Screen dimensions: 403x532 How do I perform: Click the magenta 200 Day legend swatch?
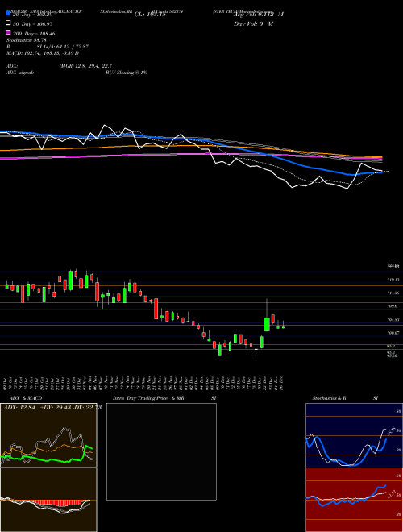8,33
